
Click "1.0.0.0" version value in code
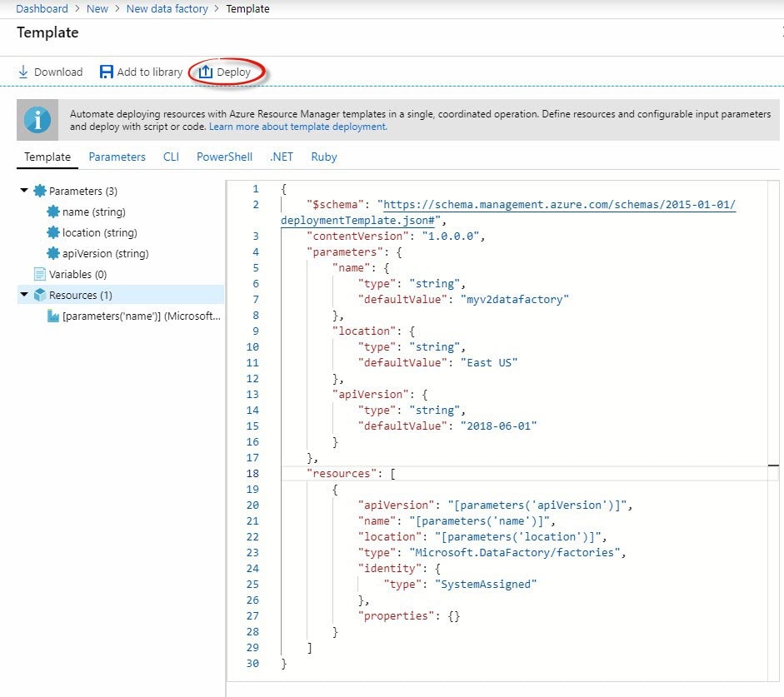click(451, 236)
